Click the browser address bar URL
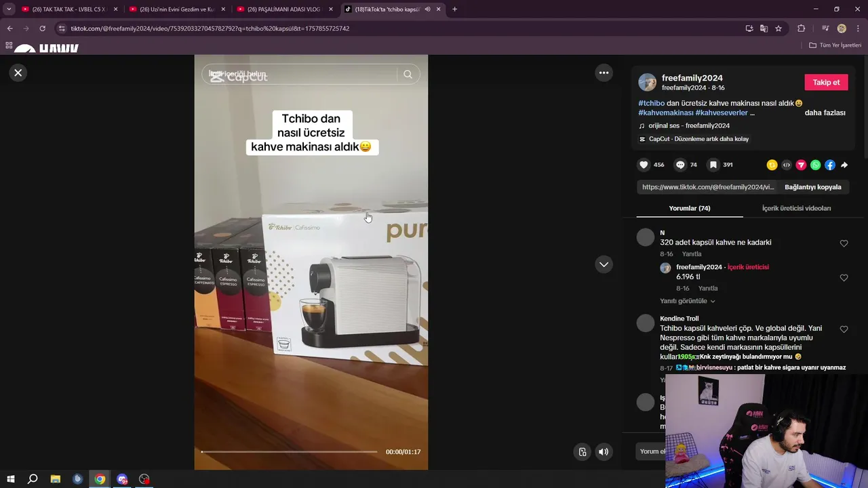The image size is (868, 488). click(x=210, y=28)
